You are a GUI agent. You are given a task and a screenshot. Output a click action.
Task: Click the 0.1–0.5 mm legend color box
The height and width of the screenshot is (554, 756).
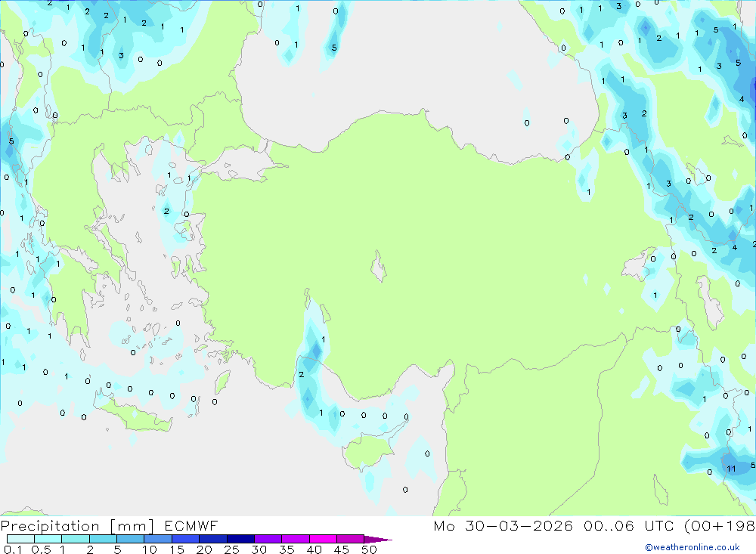click(20, 539)
